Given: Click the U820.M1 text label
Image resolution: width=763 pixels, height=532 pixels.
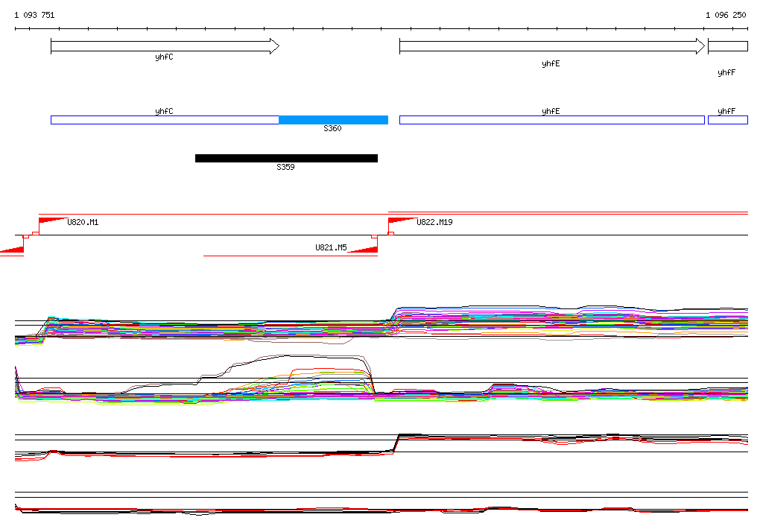Looking at the screenshot, I should point(83,222).
